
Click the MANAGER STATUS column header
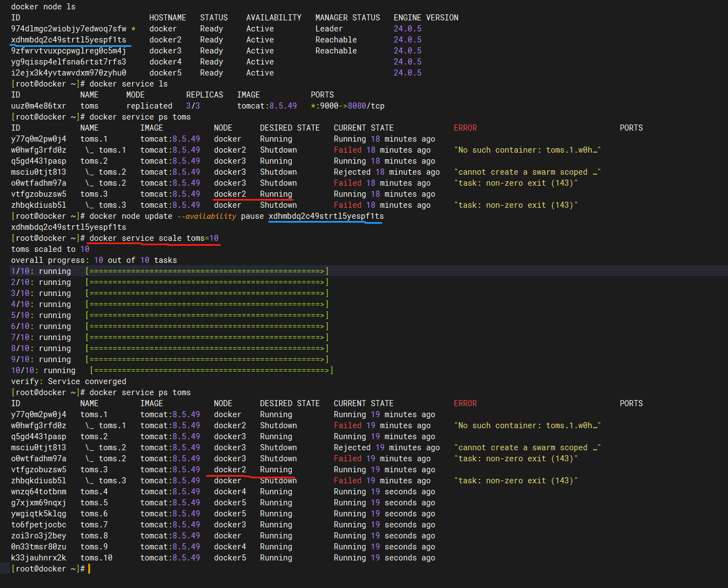click(x=347, y=18)
